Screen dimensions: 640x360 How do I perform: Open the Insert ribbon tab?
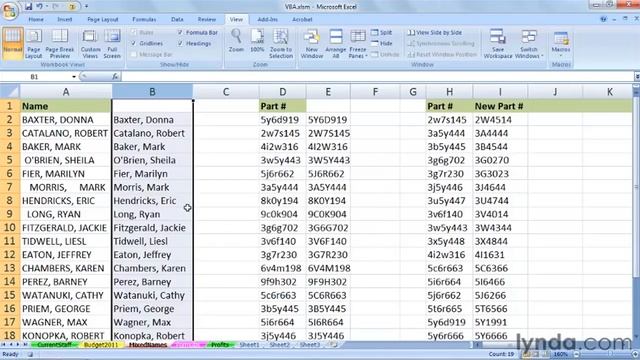[64, 19]
